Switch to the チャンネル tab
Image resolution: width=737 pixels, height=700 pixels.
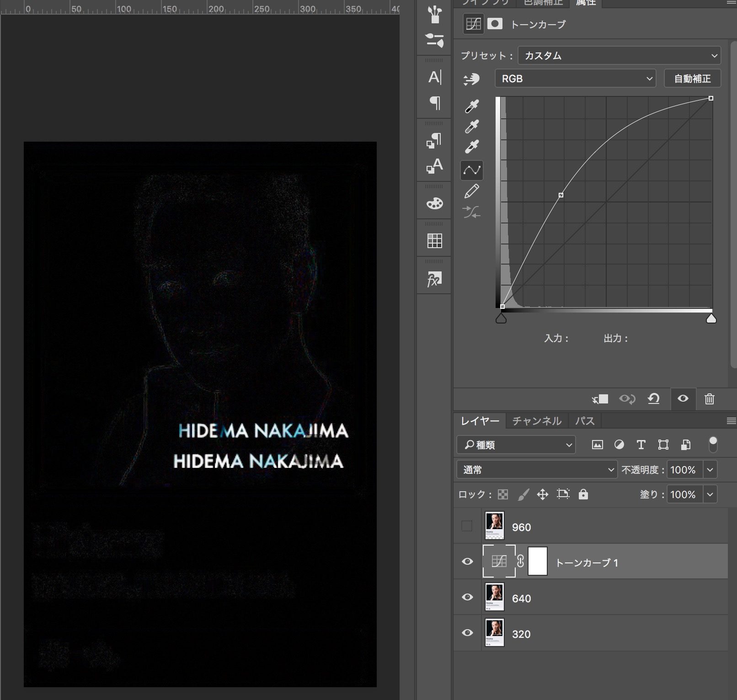pyautogui.click(x=536, y=421)
